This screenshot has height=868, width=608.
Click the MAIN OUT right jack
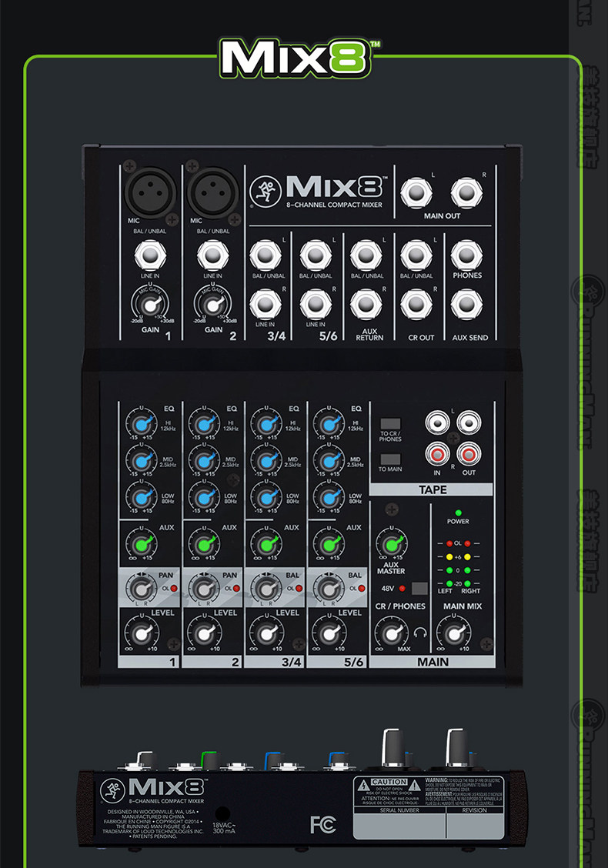coord(466,193)
